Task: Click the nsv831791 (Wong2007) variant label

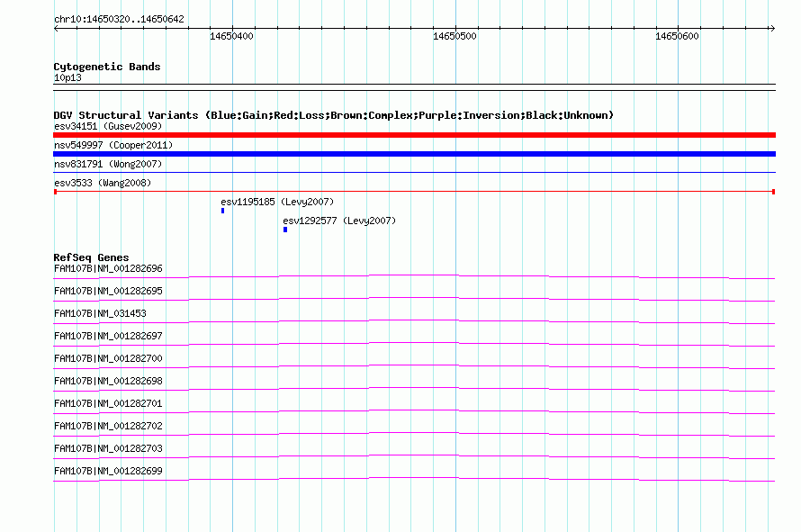Action: point(108,164)
